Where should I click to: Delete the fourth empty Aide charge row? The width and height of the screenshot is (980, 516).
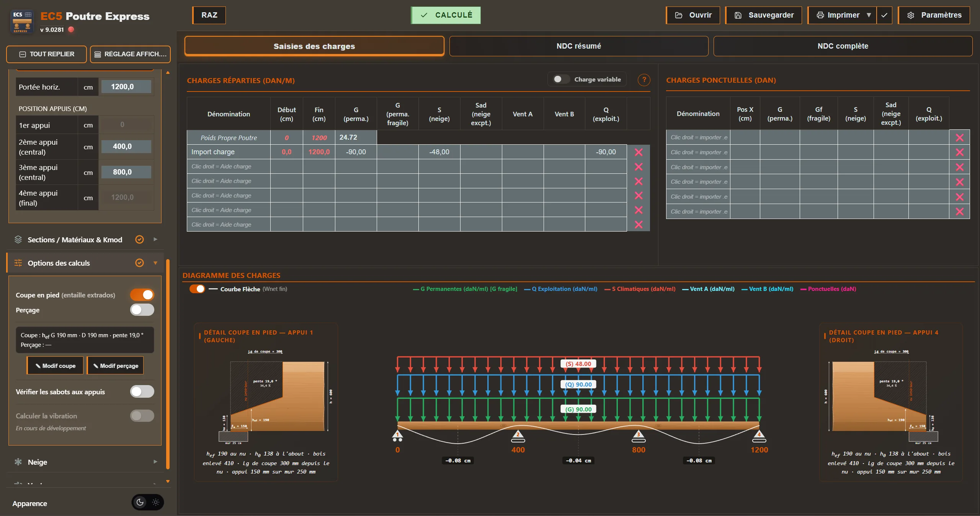tap(639, 210)
